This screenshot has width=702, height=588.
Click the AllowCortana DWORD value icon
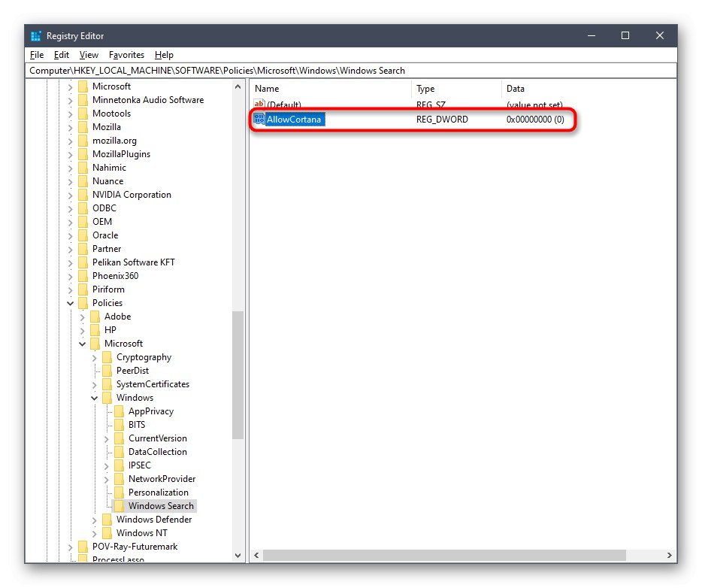tap(259, 119)
